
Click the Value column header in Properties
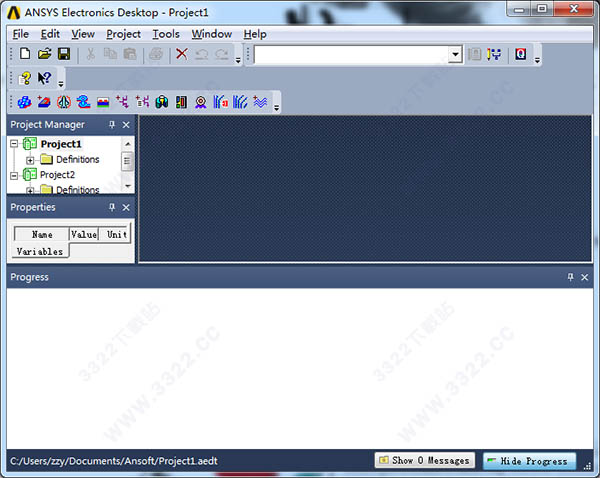84,234
